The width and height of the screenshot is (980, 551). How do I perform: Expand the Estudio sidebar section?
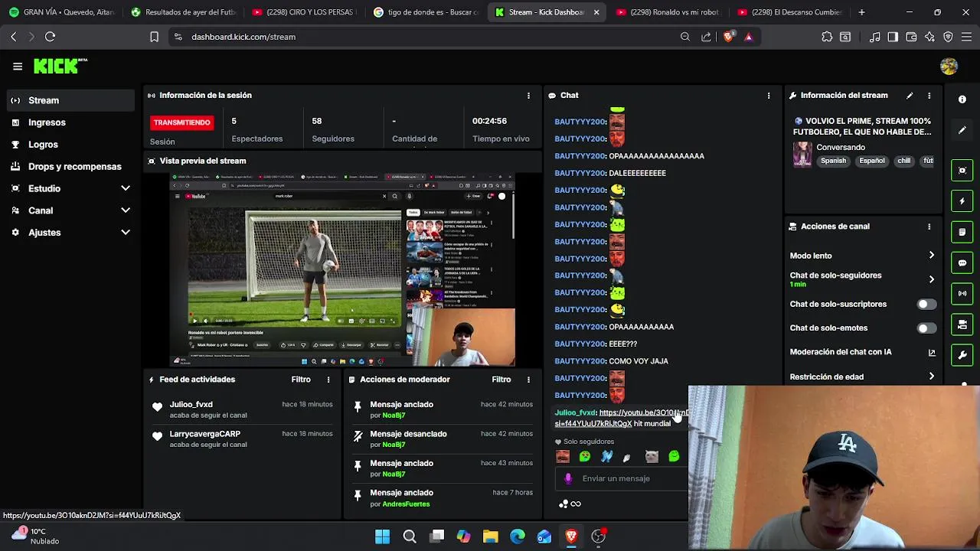pyautogui.click(x=126, y=188)
